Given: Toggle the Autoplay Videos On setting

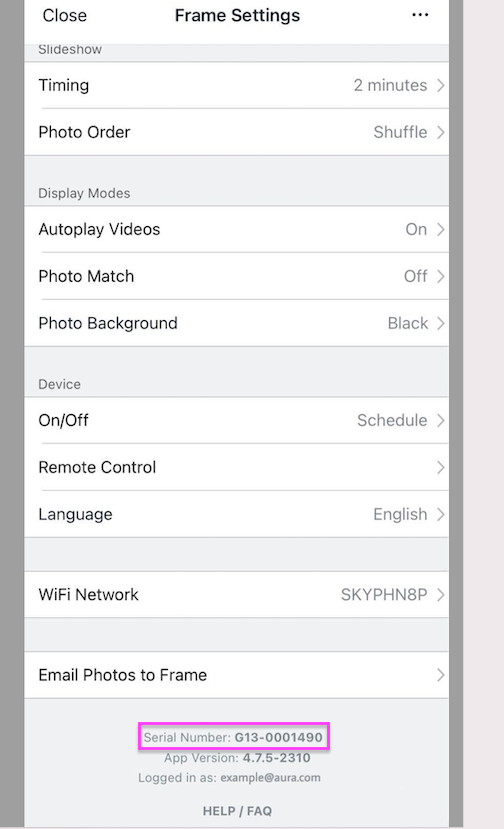Looking at the screenshot, I should (x=236, y=229).
